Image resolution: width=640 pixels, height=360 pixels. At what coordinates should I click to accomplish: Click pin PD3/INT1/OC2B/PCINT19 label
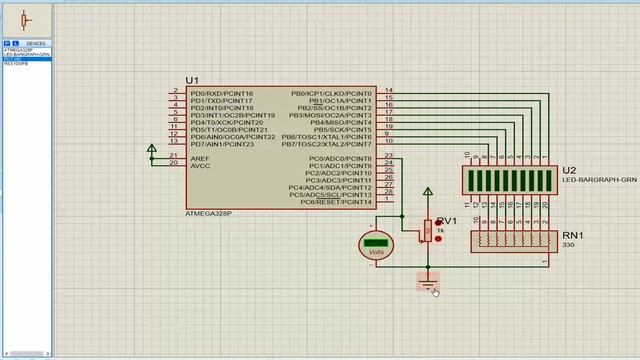pos(233,116)
